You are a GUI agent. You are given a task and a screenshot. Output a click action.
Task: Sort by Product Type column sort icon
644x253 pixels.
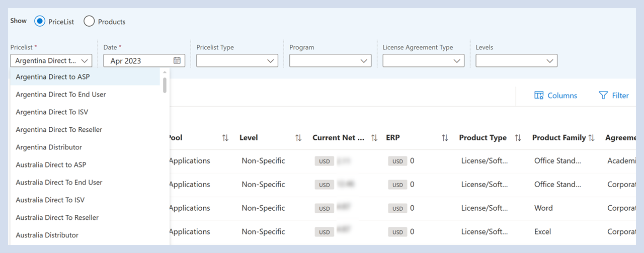pos(518,138)
